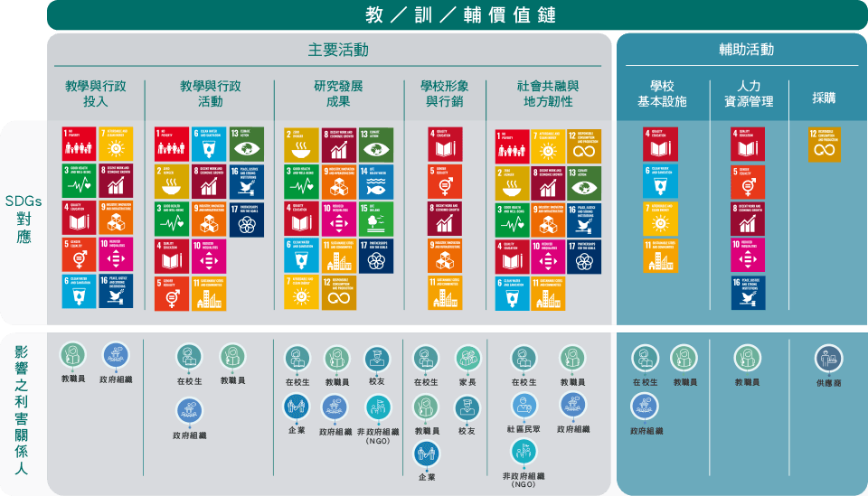Click SDG 2 Zero Hunger under 研究發展成果
The image size is (868, 496).
(x=301, y=145)
